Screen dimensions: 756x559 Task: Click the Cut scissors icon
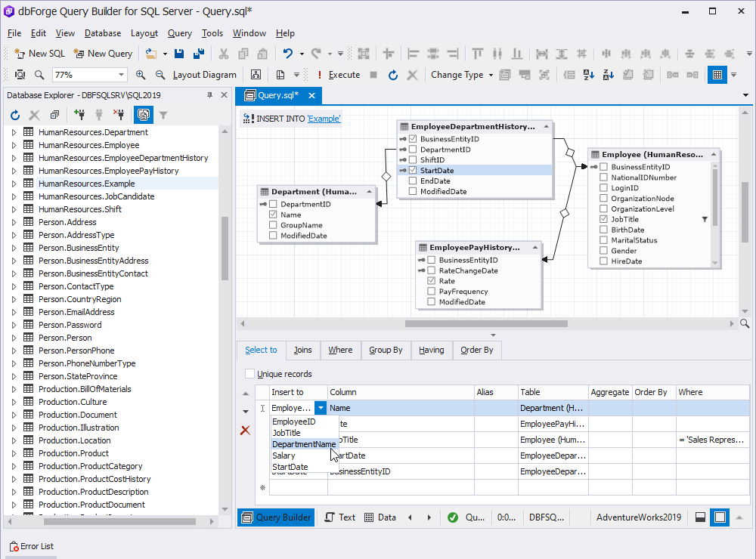pos(224,54)
